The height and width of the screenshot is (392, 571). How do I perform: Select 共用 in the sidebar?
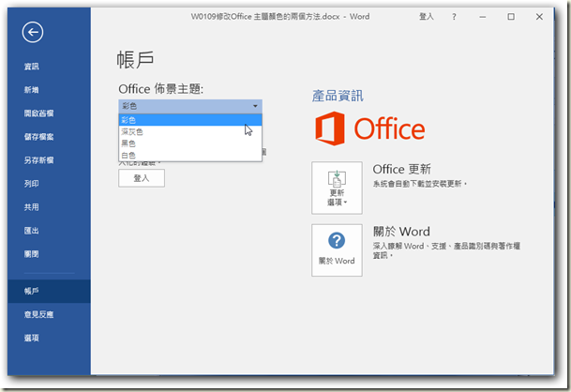(x=32, y=207)
